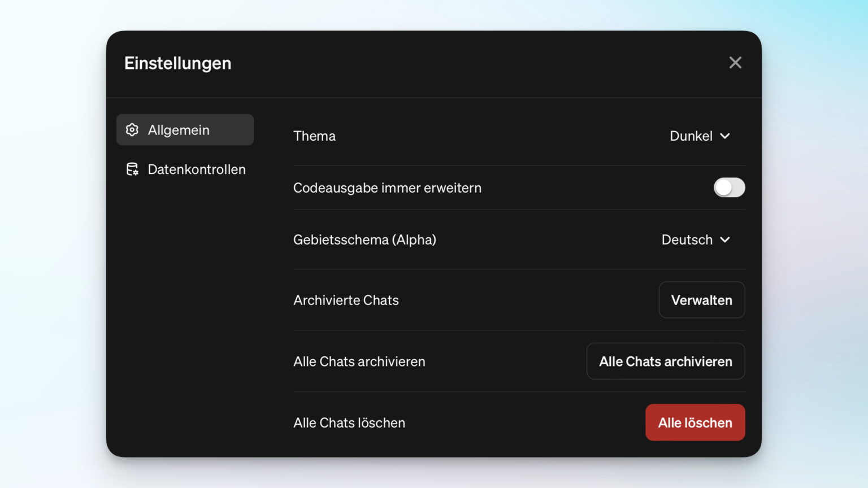The width and height of the screenshot is (868, 488).
Task: Click Verwalten for archived chats
Action: [x=702, y=300]
